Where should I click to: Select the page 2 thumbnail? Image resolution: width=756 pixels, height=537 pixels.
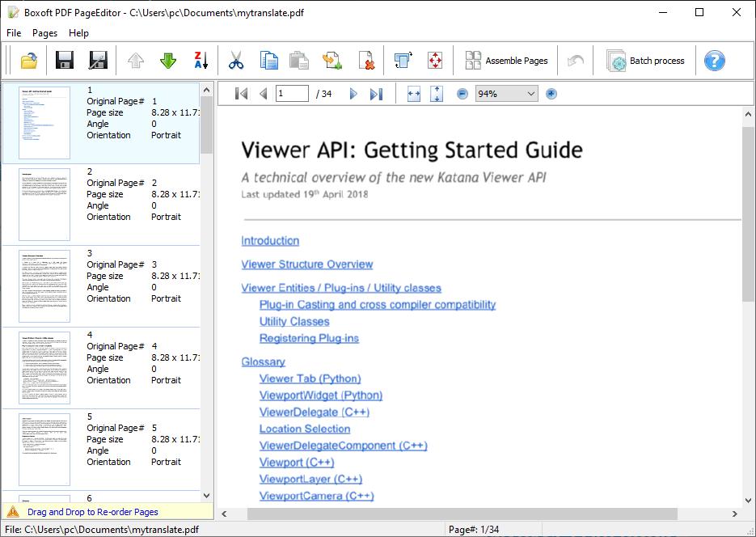pos(44,205)
